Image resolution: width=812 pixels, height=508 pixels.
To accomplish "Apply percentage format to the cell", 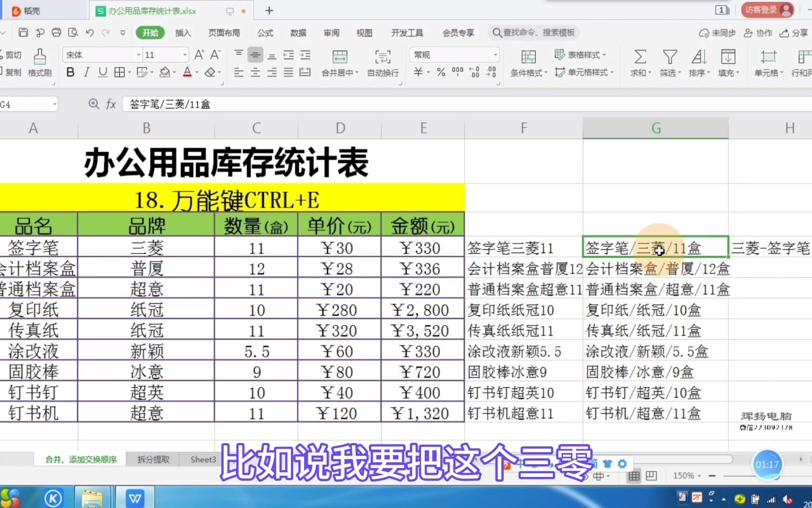I will click(x=440, y=72).
